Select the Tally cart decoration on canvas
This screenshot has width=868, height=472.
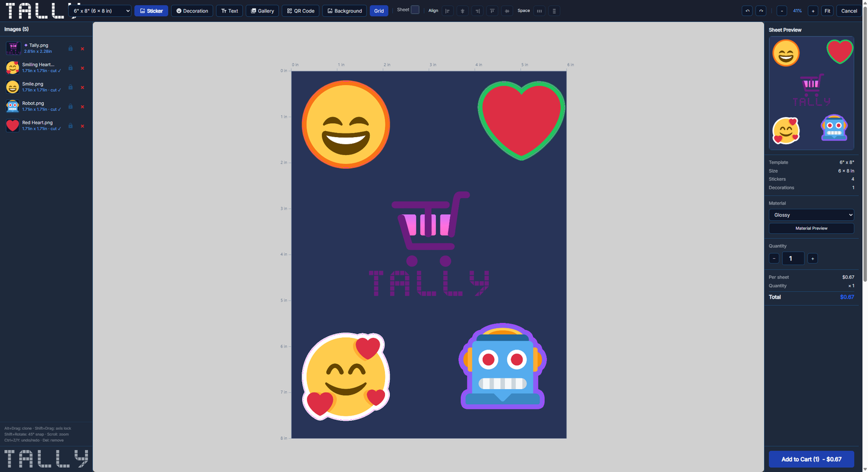429,244
